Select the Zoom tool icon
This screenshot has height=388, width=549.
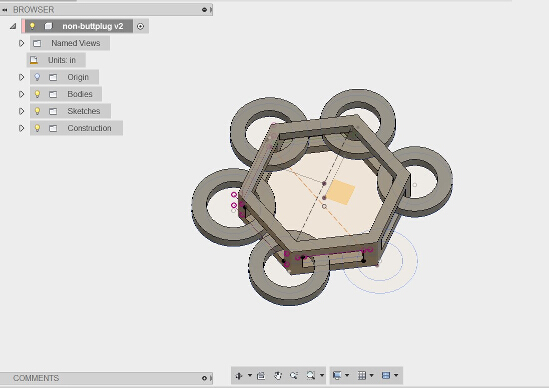294,376
